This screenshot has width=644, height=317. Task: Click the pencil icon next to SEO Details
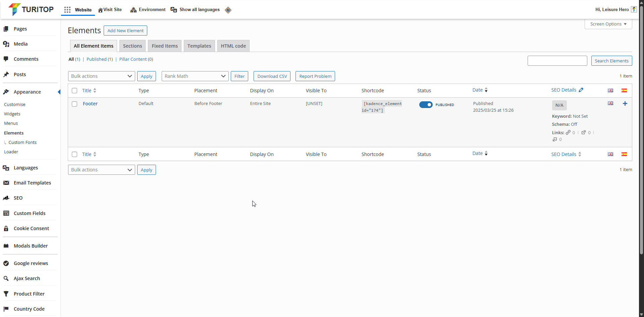tap(581, 90)
